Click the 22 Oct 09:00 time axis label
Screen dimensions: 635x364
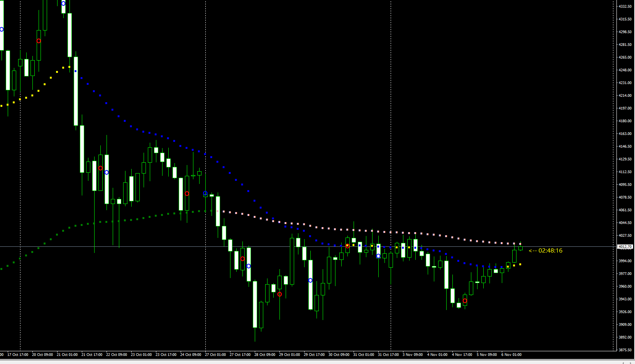tap(117, 355)
